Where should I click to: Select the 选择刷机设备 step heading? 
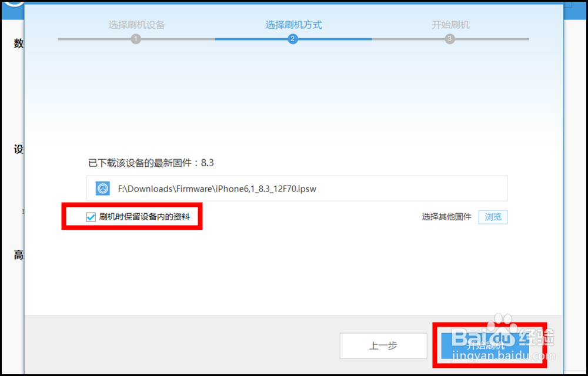[136, 25]
